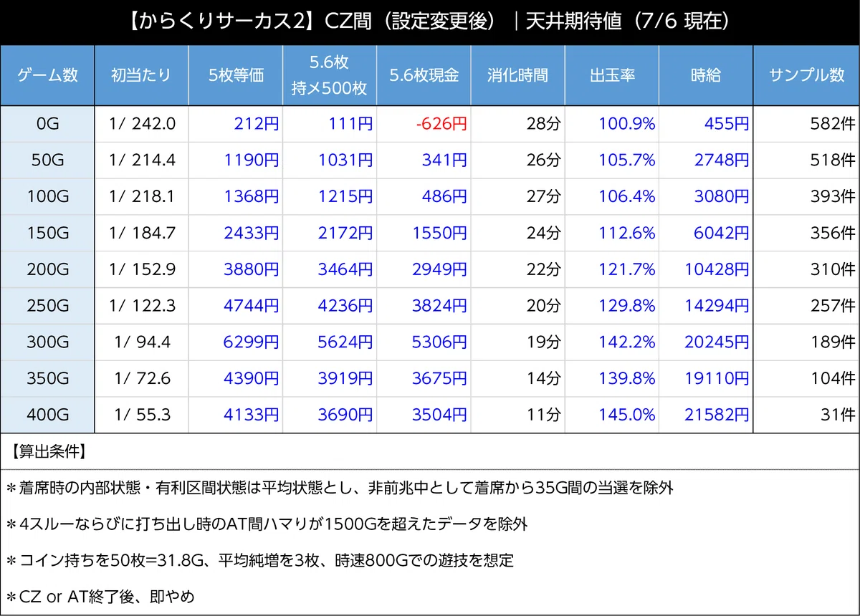Click the 5枚等価 column header
The height and width of the screenshot is (616, 860).
(236, 75)
